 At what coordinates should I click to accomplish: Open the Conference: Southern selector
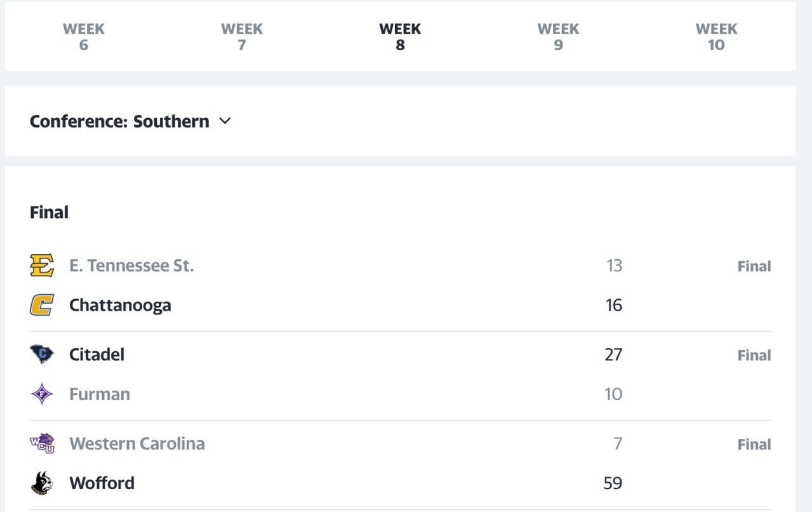tap(119, 121)
